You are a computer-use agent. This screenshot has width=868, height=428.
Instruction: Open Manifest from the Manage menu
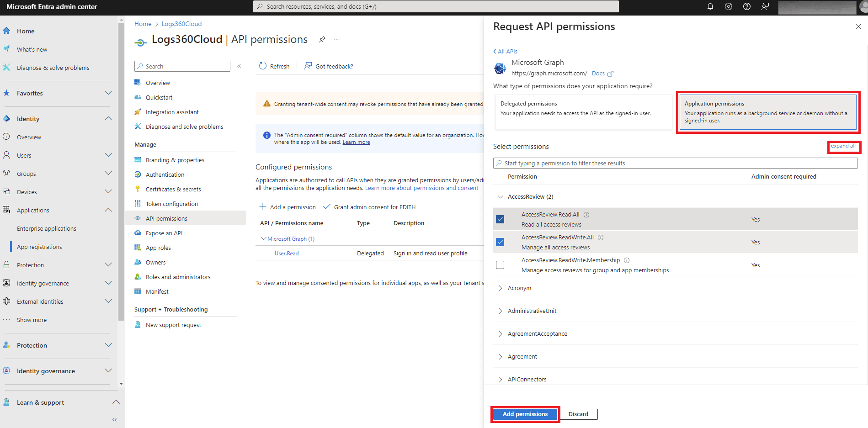point(157,291)
